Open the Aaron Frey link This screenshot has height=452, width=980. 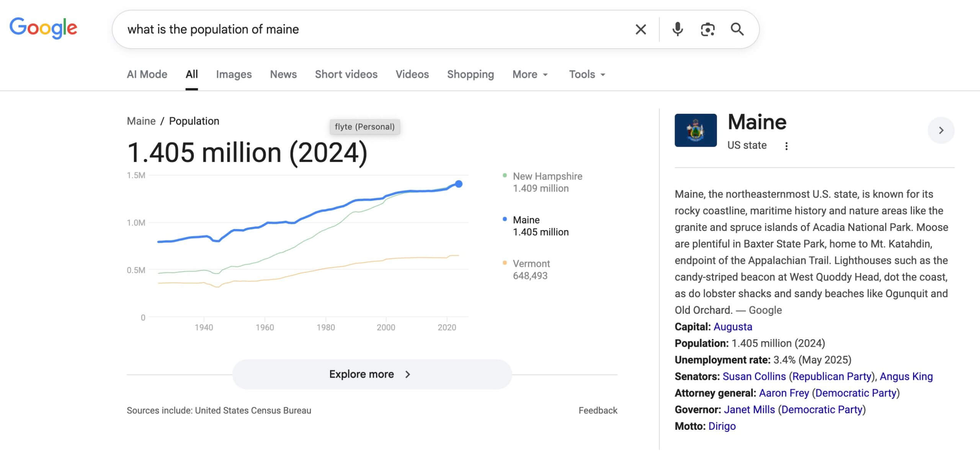pos(784,393)
